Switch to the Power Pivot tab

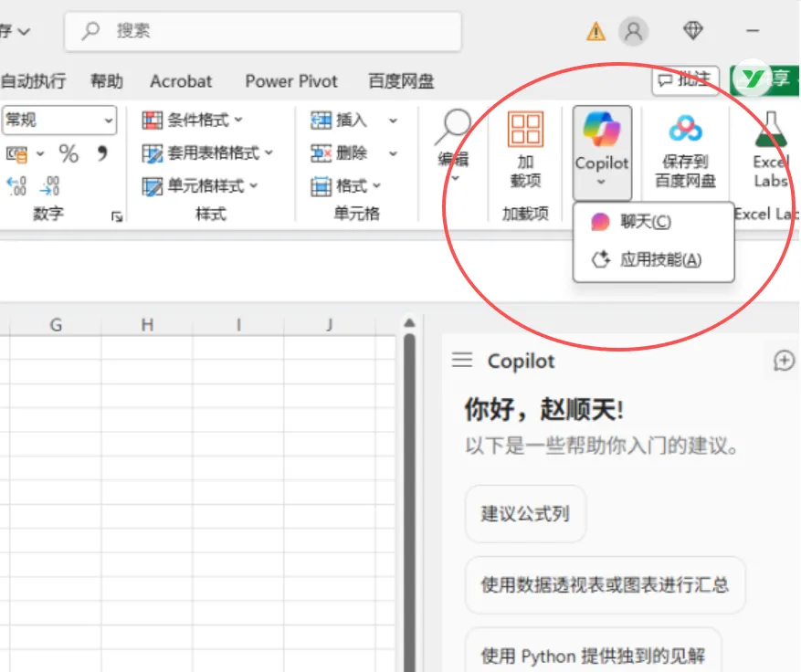pos(291,81)
